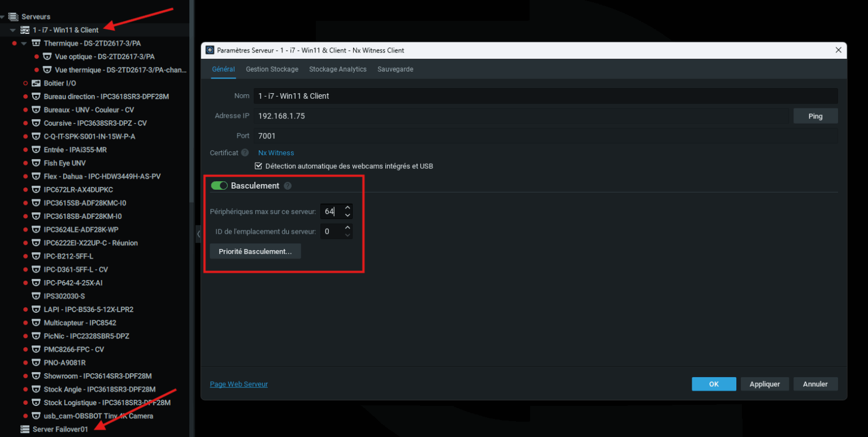Select LAPI - IPC-B536-5-12X-LPR2 camera
Screen dimensions: 868x437
click(89, 309)
